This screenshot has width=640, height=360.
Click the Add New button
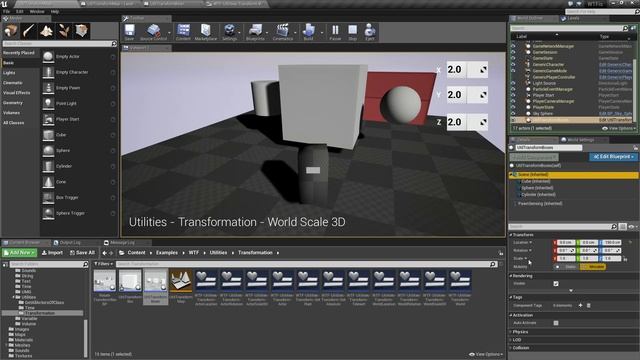tap(20, 253)
